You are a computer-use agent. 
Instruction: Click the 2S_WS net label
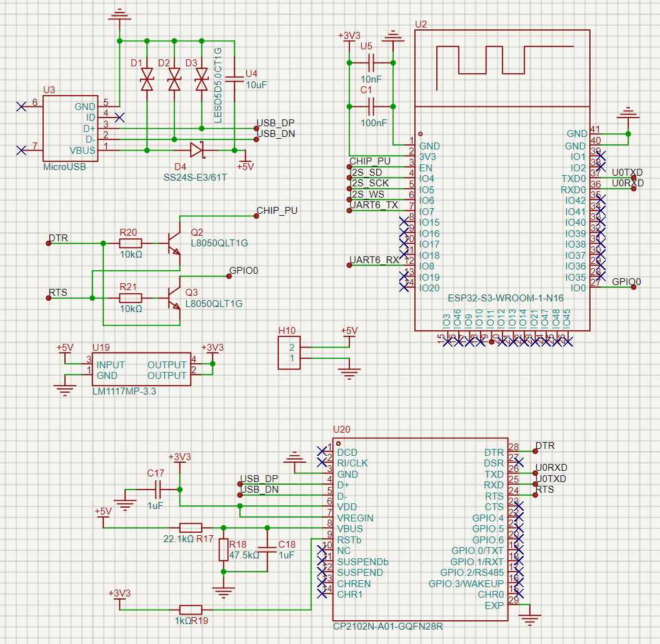pyautogui.click(x=368, y=194)
